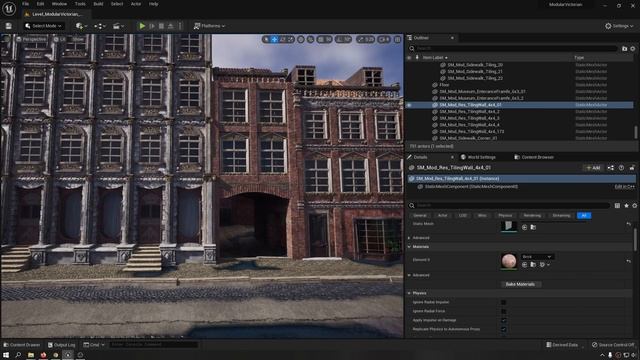Activate the translate move gizmo tool

(274, 39)
